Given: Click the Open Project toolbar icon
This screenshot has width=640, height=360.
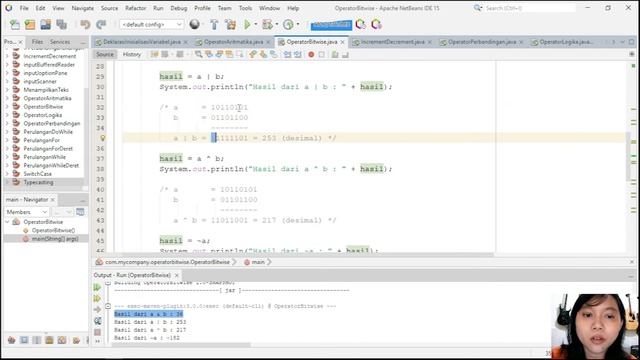Looking at the screenshot, I should click(45, 24).
